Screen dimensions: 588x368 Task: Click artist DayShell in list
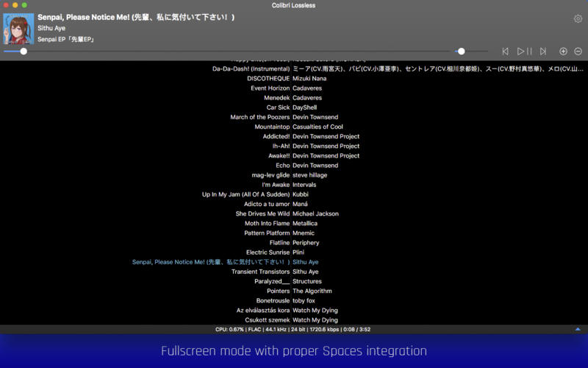pos(304,107)
